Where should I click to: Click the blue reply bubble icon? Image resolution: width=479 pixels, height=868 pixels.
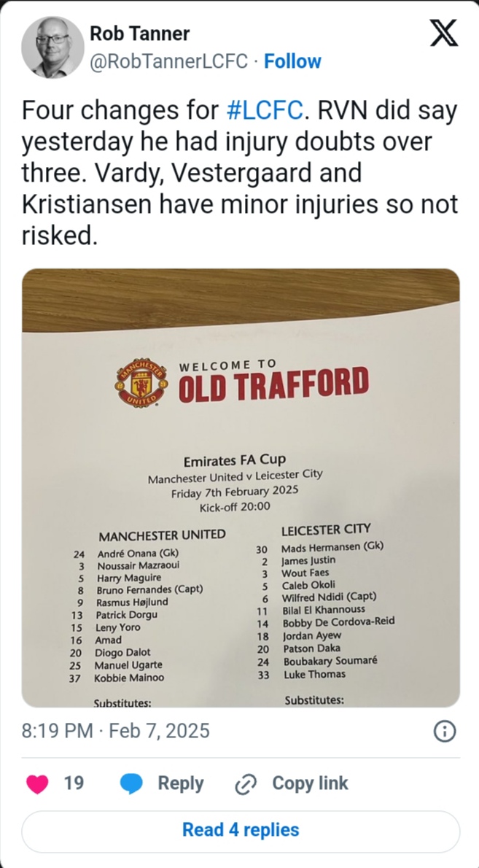[131, 784]
